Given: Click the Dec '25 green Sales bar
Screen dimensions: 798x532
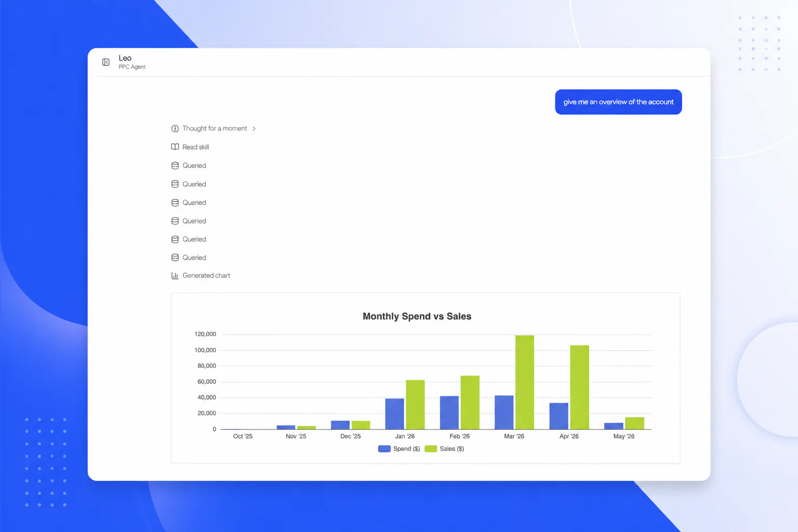Looking at the screenshot, I should 361,425.
